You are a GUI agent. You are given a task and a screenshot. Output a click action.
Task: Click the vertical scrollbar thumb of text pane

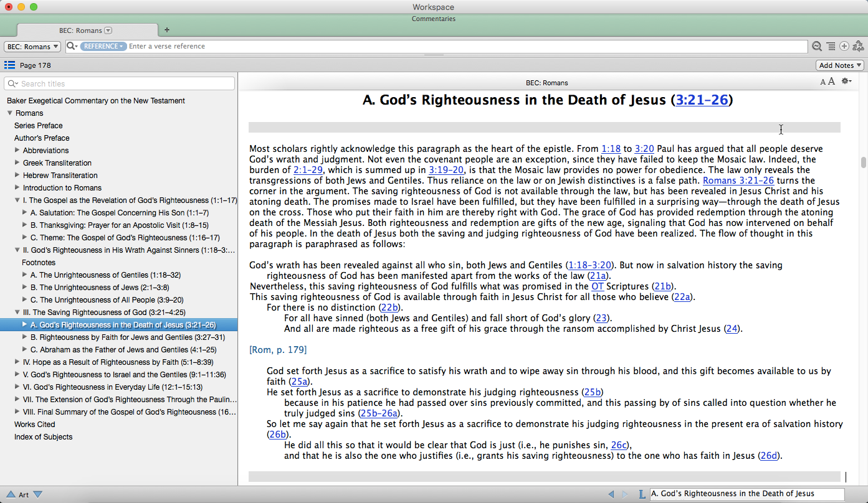pos(864,162)
